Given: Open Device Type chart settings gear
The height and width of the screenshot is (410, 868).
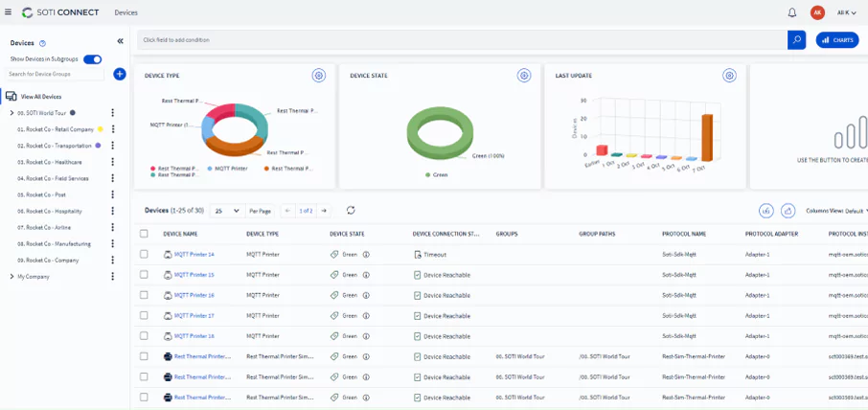Looking at the screenshot, I should pyautogui.click(x=319, y=76).
